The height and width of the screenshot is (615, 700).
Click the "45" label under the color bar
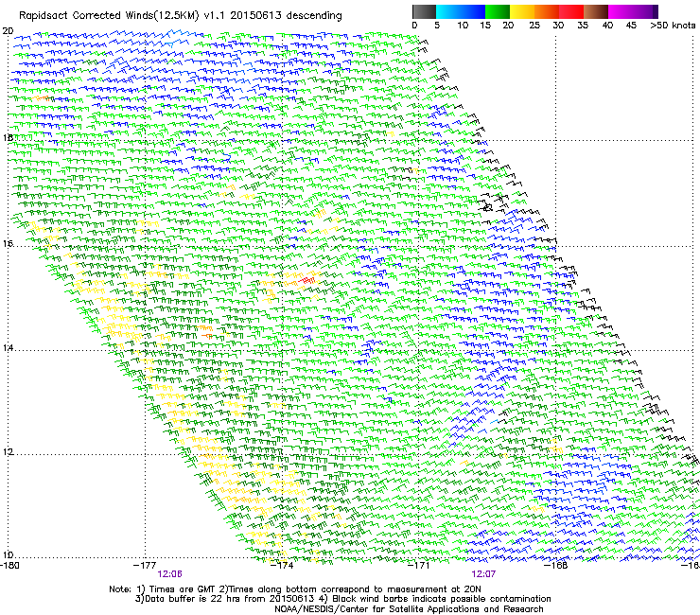(631, 26)
